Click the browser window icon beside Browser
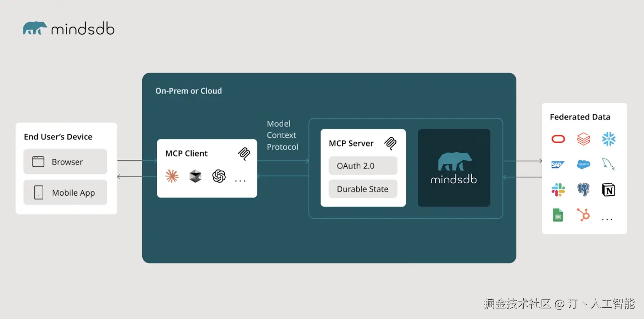The image size is (644, 319). (38, 162)
